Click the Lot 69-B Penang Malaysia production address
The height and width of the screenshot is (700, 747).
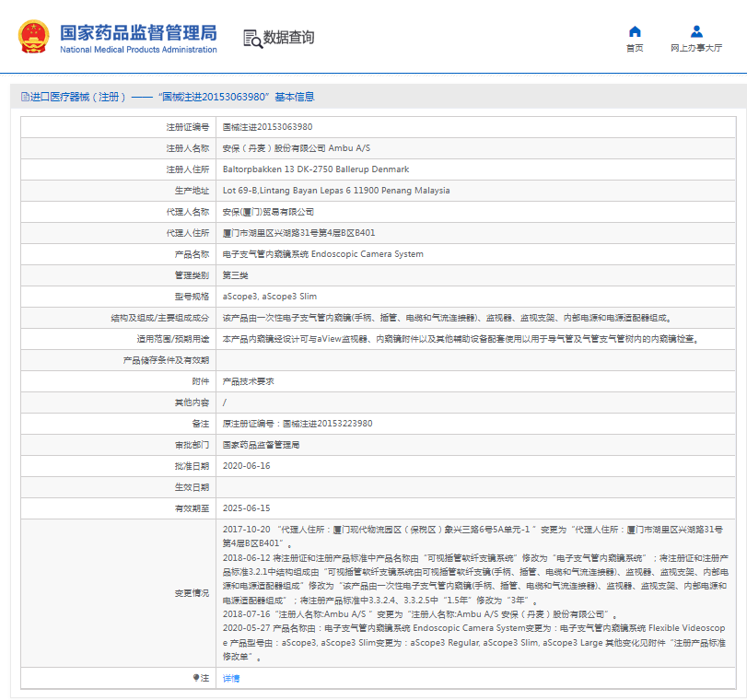point(335,191)
